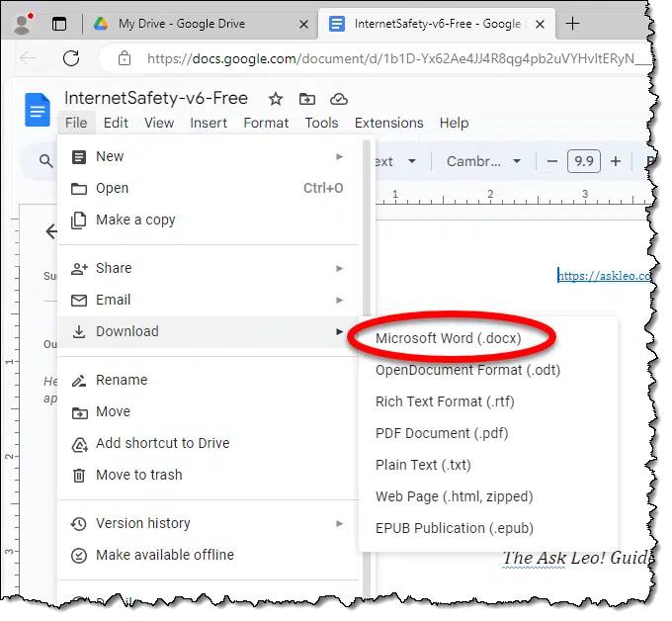Switch to My Drive - Google Drive tab

tap(181, 24)
